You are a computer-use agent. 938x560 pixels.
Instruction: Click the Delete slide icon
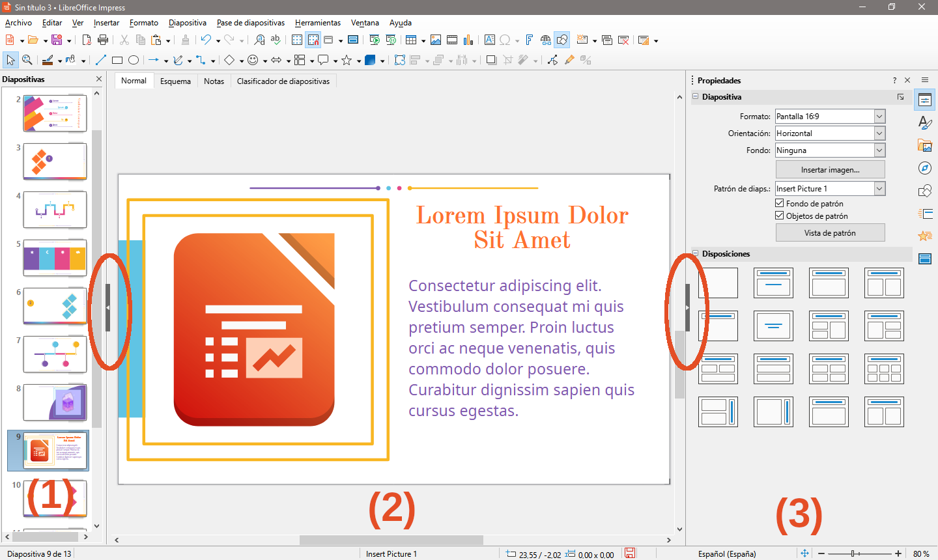pyautogui.click(x=623, y=40)
